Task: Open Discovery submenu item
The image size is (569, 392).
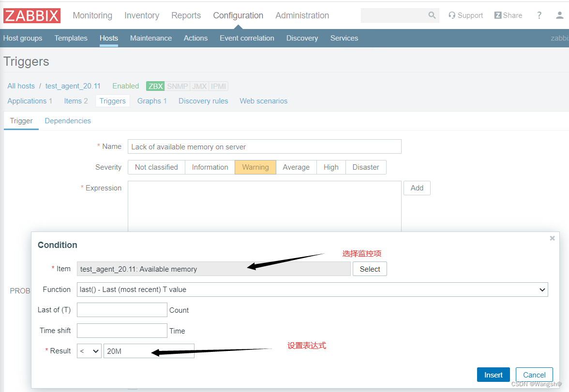Action: [302, 38]
